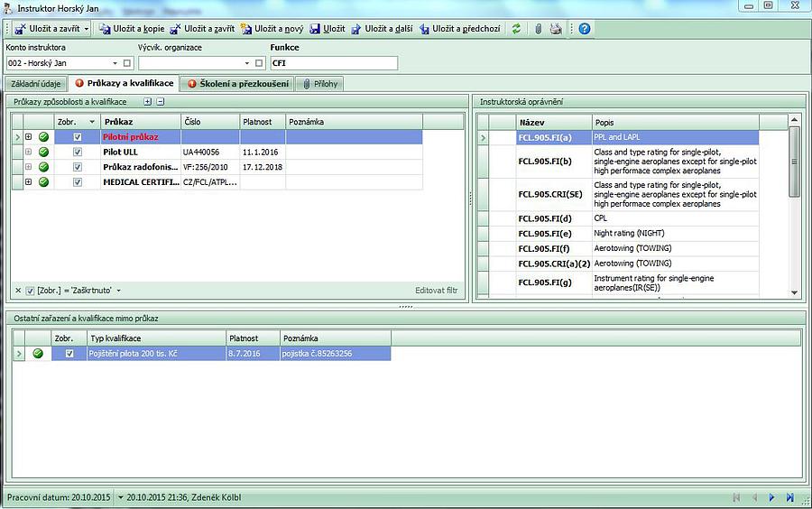The image size is (812, 509).
Task: Uncheck Zobr. checkbox for Pilot ULL row
Action: 78,153
